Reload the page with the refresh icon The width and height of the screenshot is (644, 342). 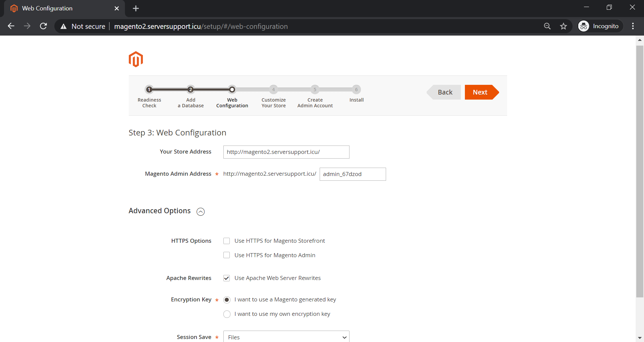tap(43, 26)
